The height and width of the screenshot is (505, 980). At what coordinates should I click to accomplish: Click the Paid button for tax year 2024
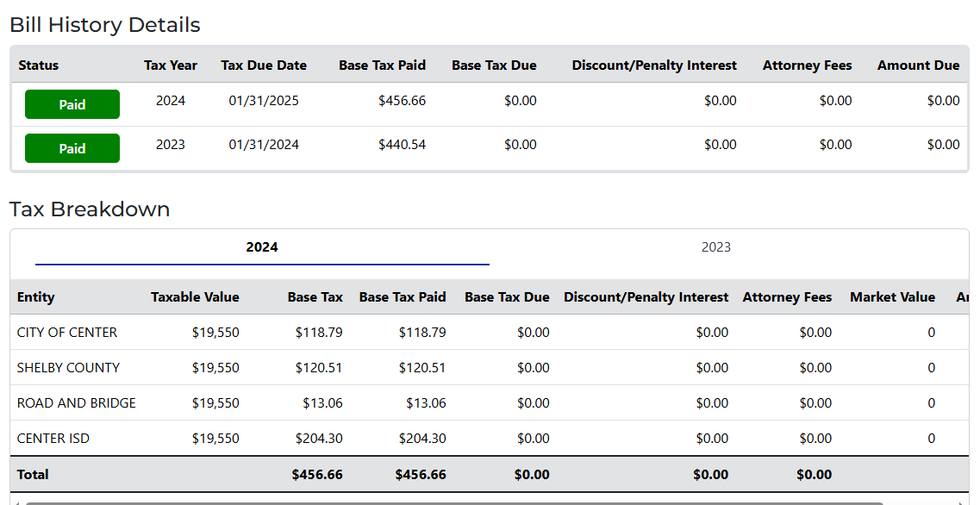coord(72,104)
